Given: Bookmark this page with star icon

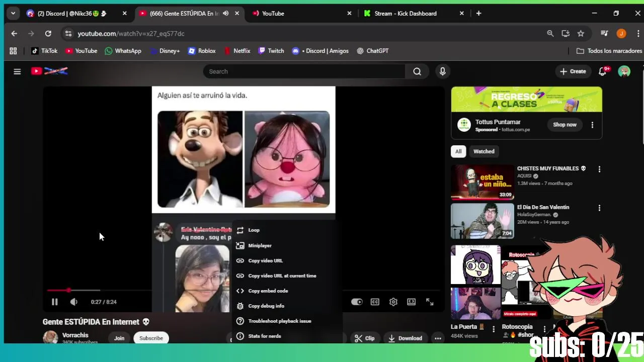Looking at the screenshot, I should [x=581, y=34].
